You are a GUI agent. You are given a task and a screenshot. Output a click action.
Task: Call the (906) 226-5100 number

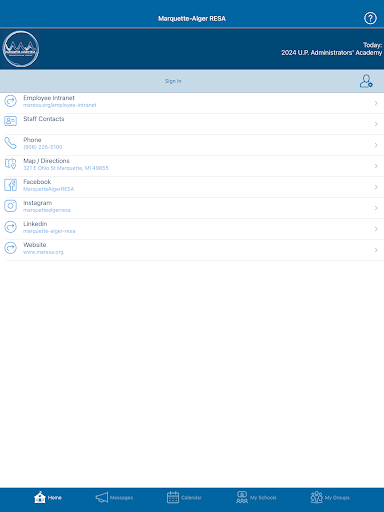(43, 147)
